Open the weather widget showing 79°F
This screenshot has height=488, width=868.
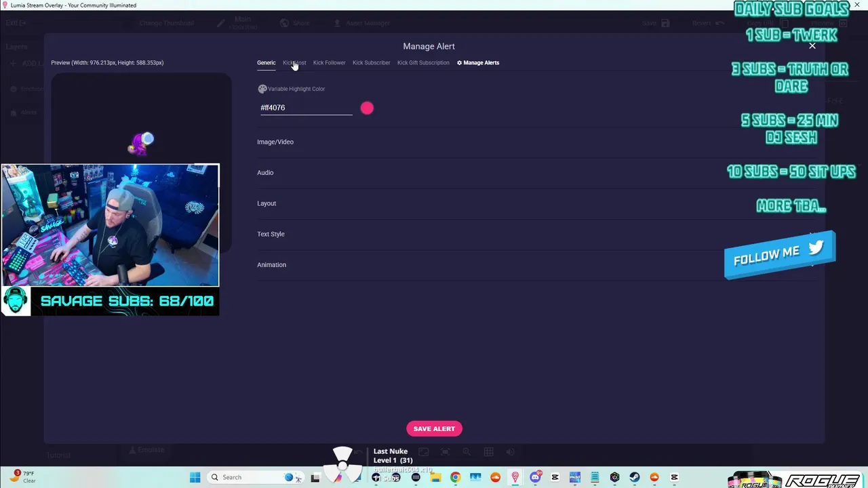[23, 477]
